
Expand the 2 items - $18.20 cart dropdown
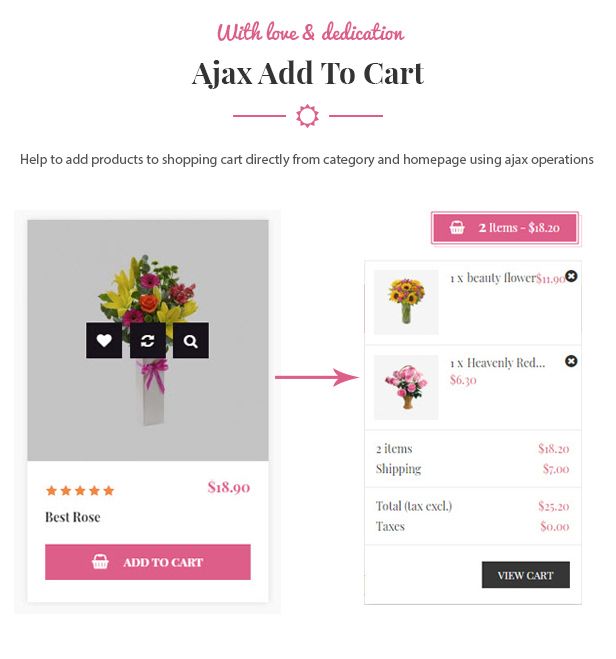[505, 228]
